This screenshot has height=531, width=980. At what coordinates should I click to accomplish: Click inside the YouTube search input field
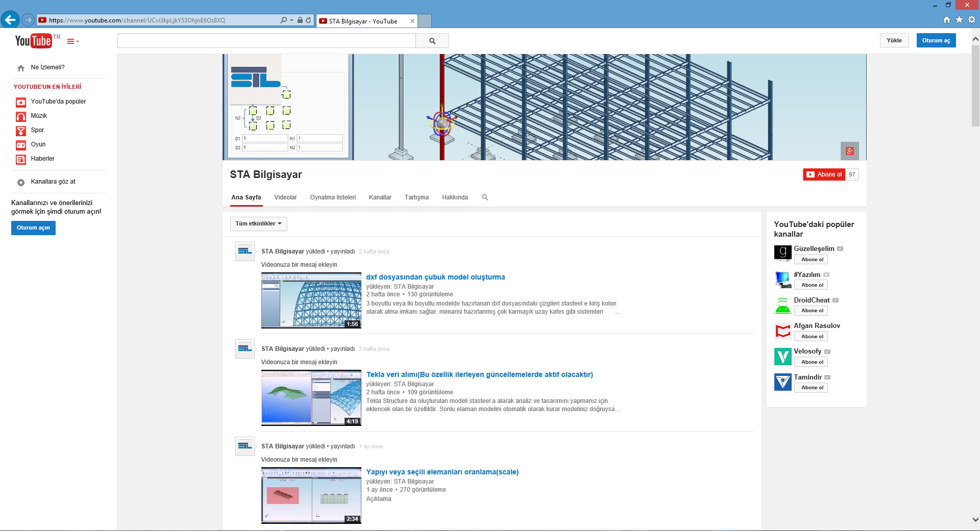[x=266, y=41]
